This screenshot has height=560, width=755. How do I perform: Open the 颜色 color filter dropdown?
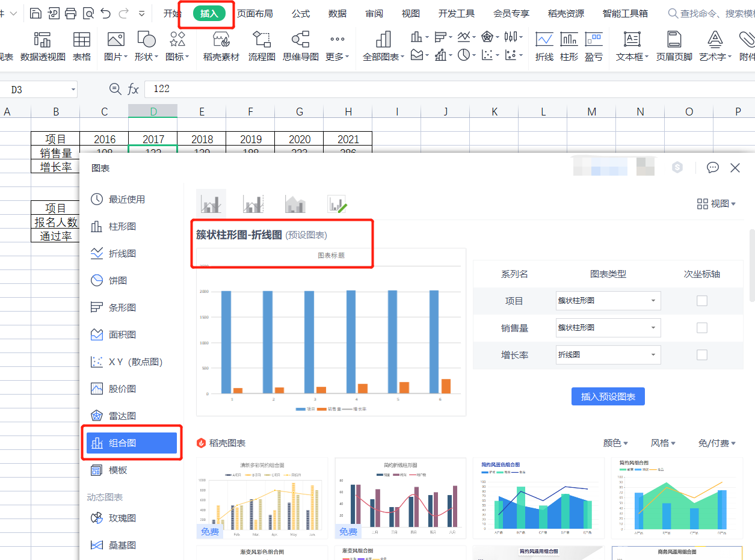[615, 443]
